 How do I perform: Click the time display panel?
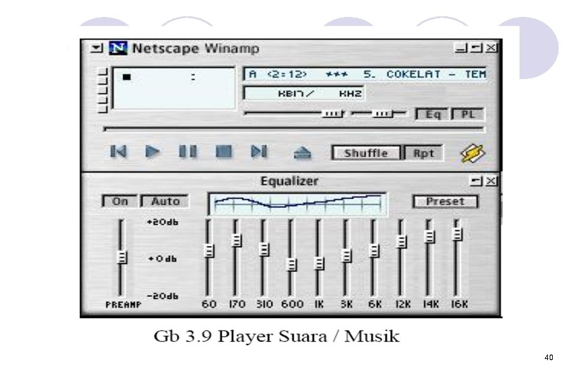click(173, 88)
